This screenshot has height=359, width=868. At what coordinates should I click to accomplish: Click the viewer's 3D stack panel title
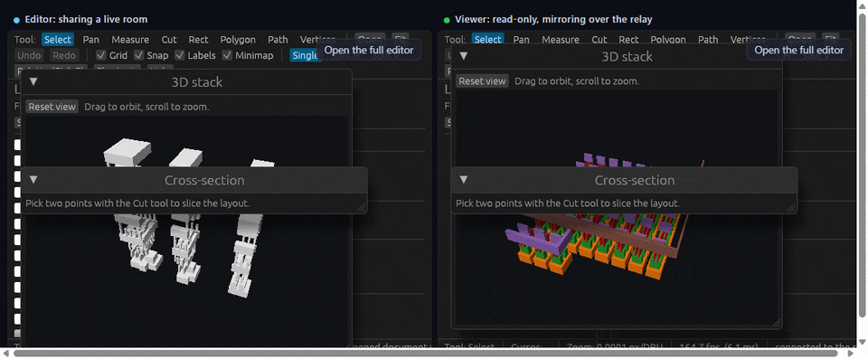627,56
